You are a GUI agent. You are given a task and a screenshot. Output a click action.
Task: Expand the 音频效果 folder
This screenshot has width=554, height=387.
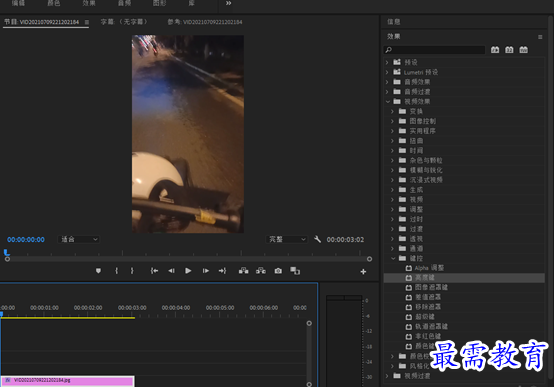tap(387, 82)
